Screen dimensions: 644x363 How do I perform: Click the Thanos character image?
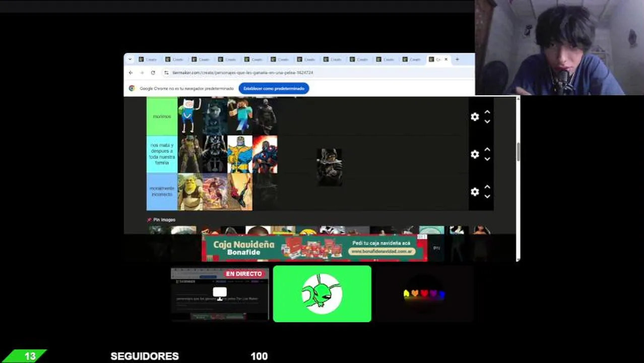(240, 154)
